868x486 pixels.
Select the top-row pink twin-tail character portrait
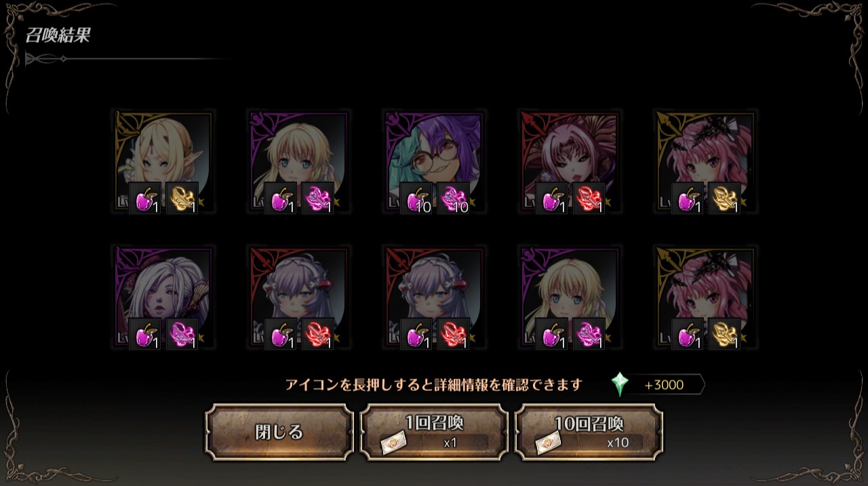705,162
